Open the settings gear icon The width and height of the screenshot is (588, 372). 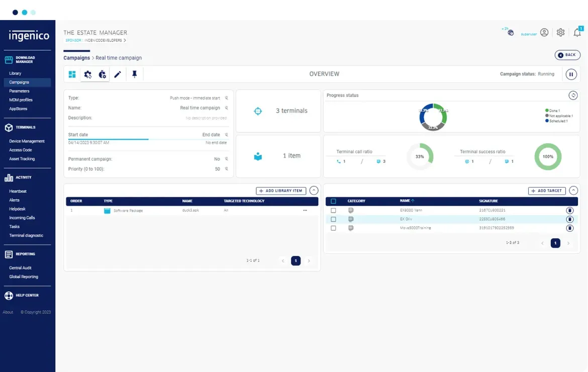point(560,33)
